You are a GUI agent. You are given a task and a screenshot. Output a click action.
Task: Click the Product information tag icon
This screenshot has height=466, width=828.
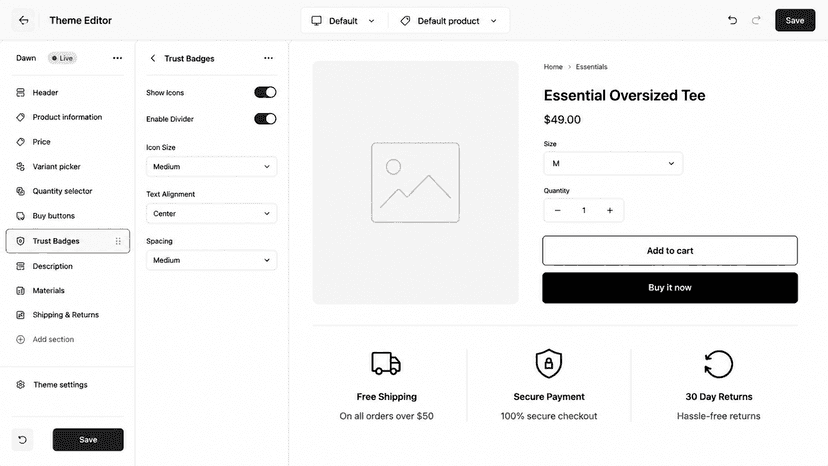click(x=20, y=117)
